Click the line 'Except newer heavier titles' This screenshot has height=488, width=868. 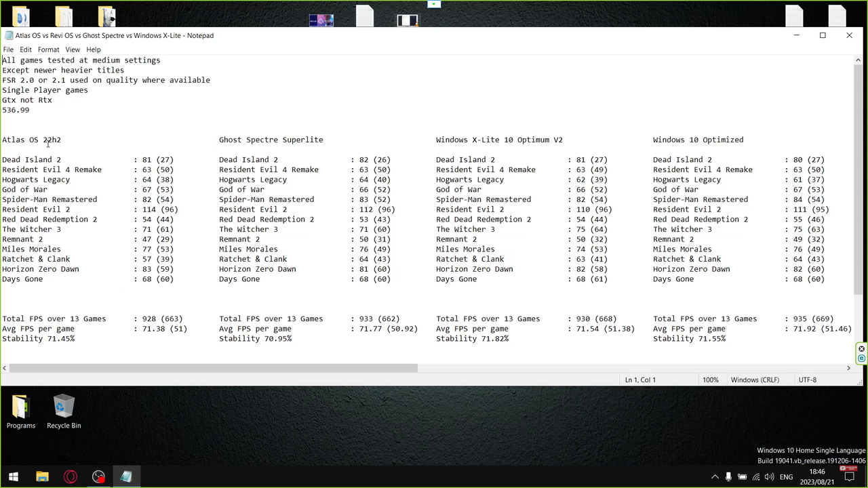click(x=63, y=70)
